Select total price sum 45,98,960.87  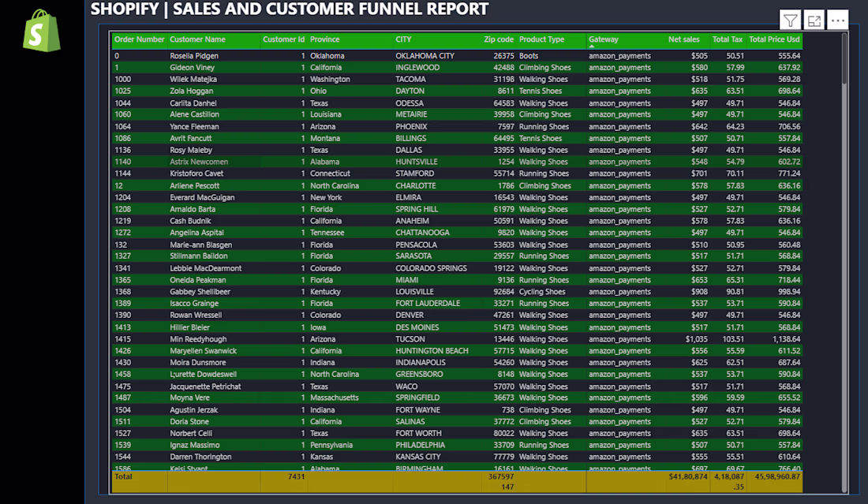777,476
